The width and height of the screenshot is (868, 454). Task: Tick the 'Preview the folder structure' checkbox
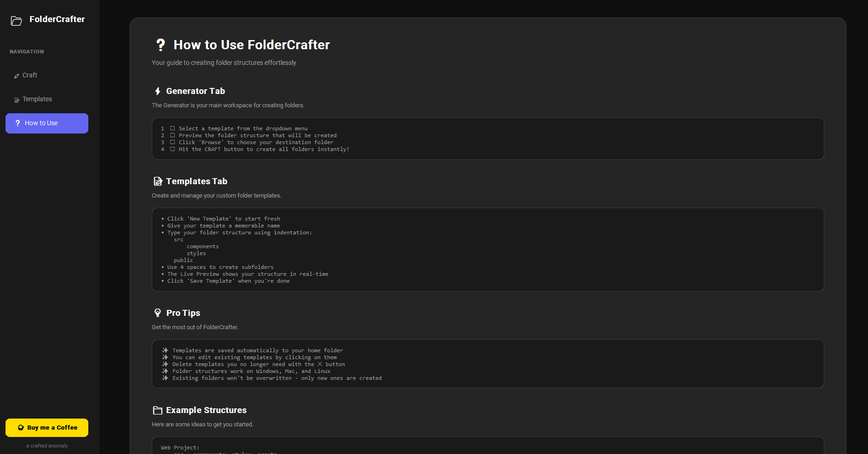[172, 135]
